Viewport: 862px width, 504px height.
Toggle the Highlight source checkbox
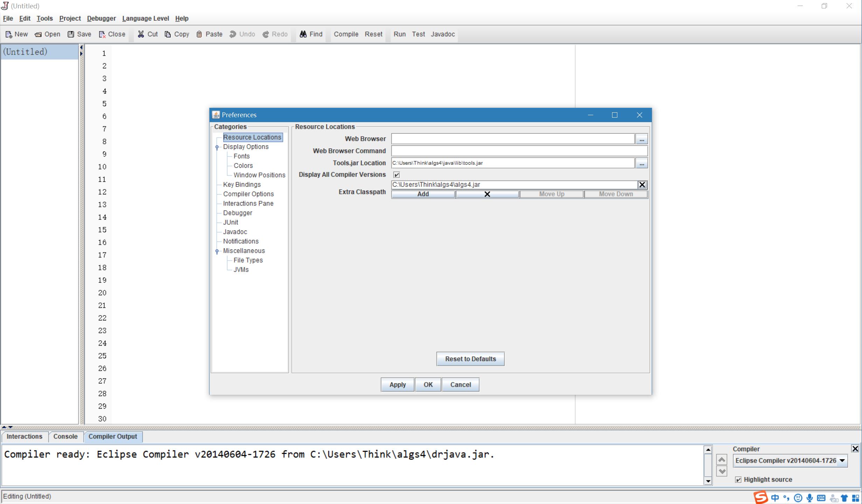(x=738, y=479)
